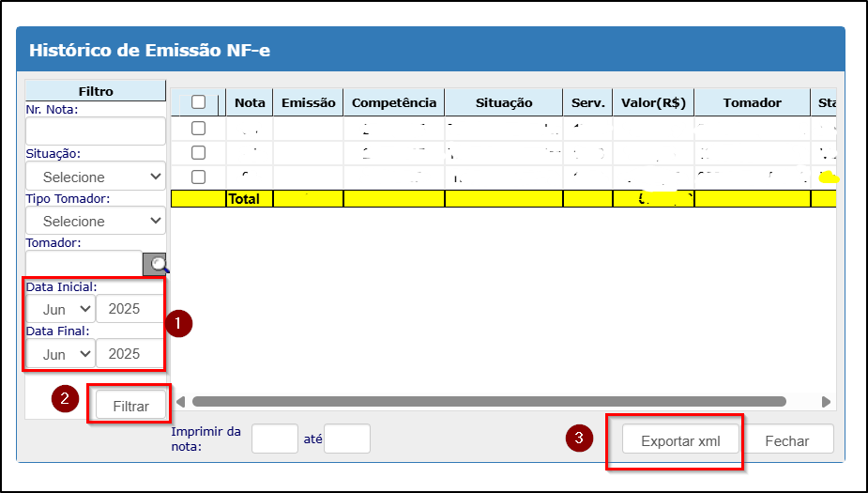Screen dimensions: 868x493
Task: Click the Valor(R$) column header
Action: point(653,102)
